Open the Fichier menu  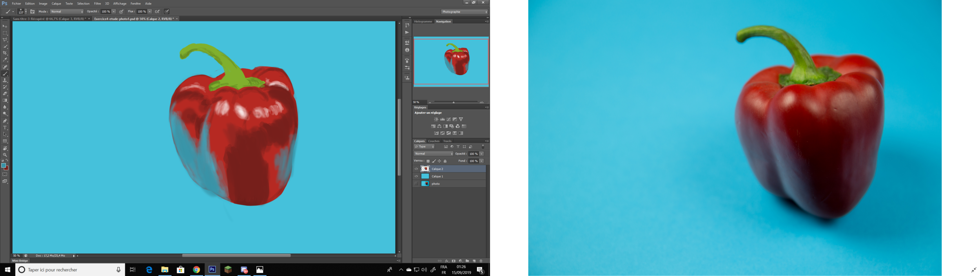pos(16,4)
